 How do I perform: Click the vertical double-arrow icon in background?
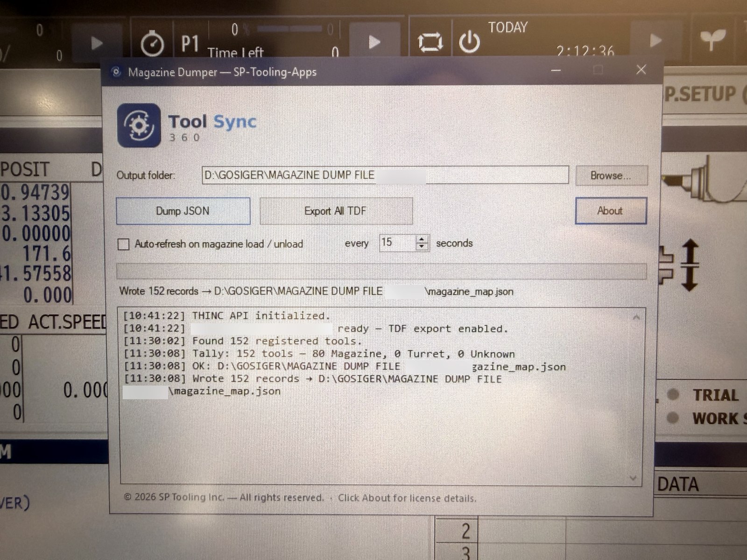(x=690, y=266)
